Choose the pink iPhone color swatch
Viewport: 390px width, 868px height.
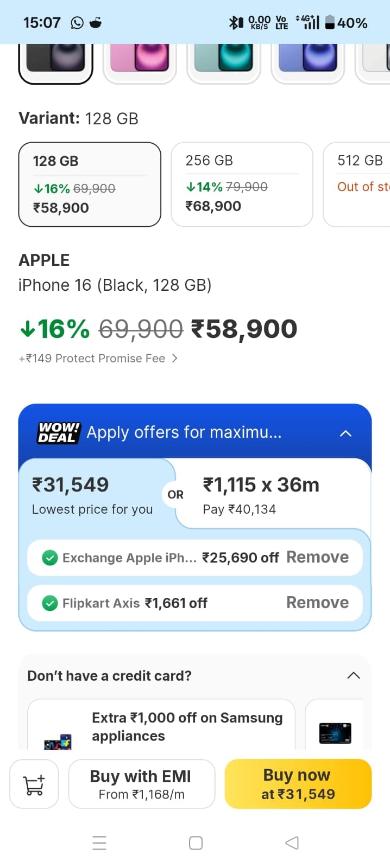click(x=140, y=60)
